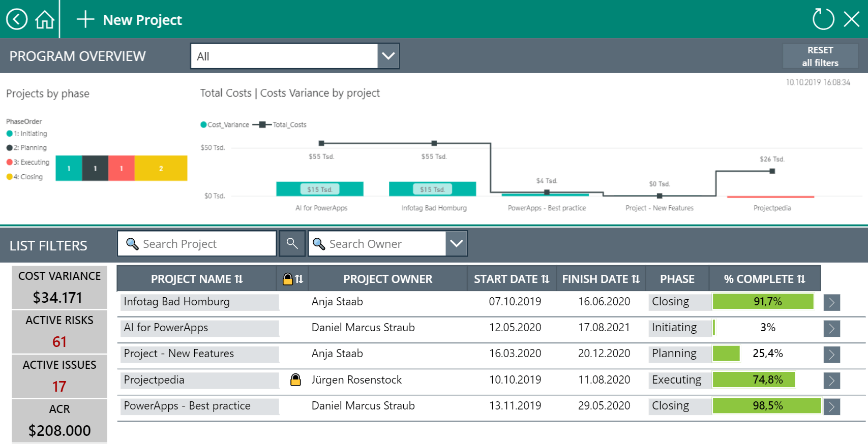Click start date 13.11.2019
Screen dimensions: 868x444
click(515, 406)
